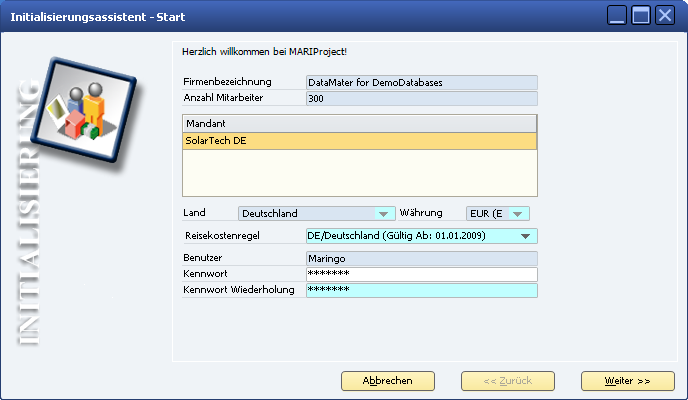
Task: Click the << Zurück button
Action: point(507,381)
